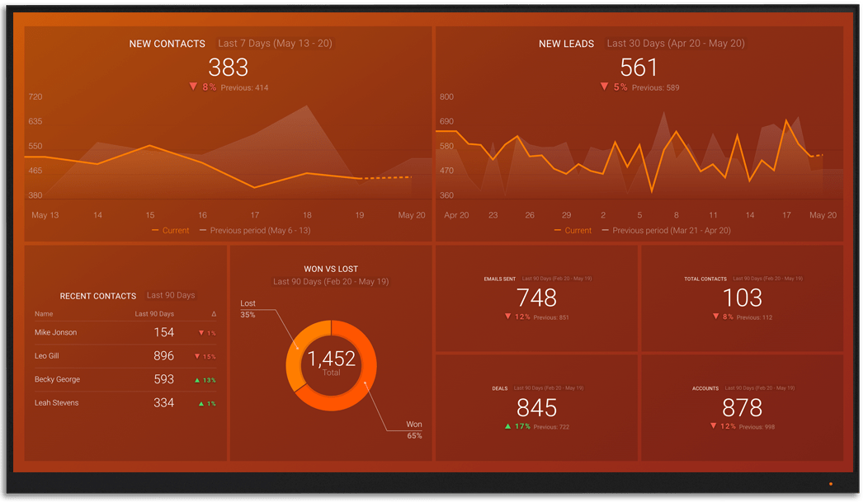
Task: Click red down arrow in Accounts tile
Action: click(x=714, y=426)
